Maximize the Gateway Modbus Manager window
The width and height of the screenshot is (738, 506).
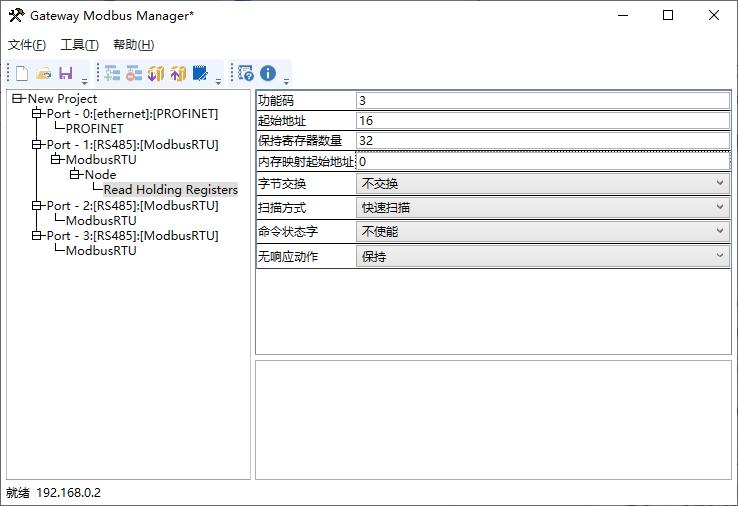click(x=668, y=15)
